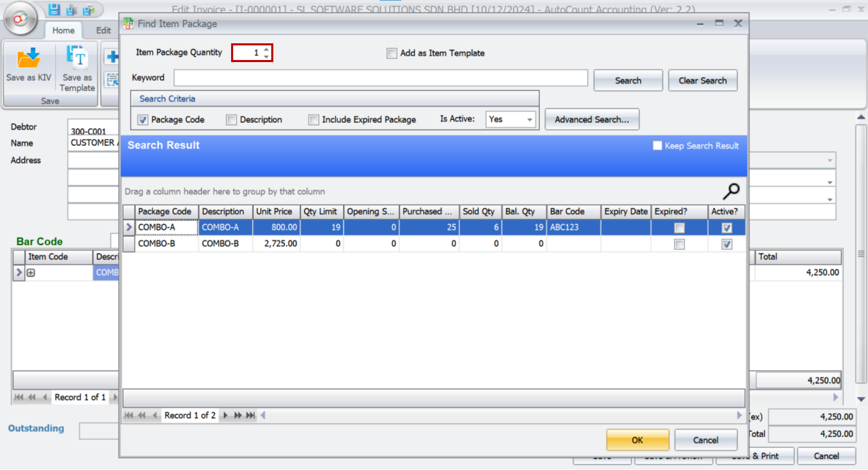Expand the invoice item row plus expander
The width and height of the screenshot is (868, 470).
point(31,273)
